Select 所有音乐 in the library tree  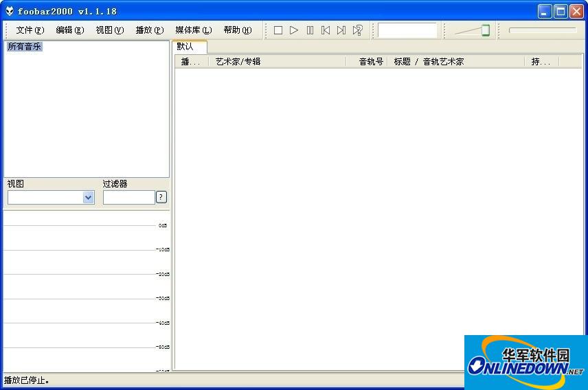click(24, 47)
